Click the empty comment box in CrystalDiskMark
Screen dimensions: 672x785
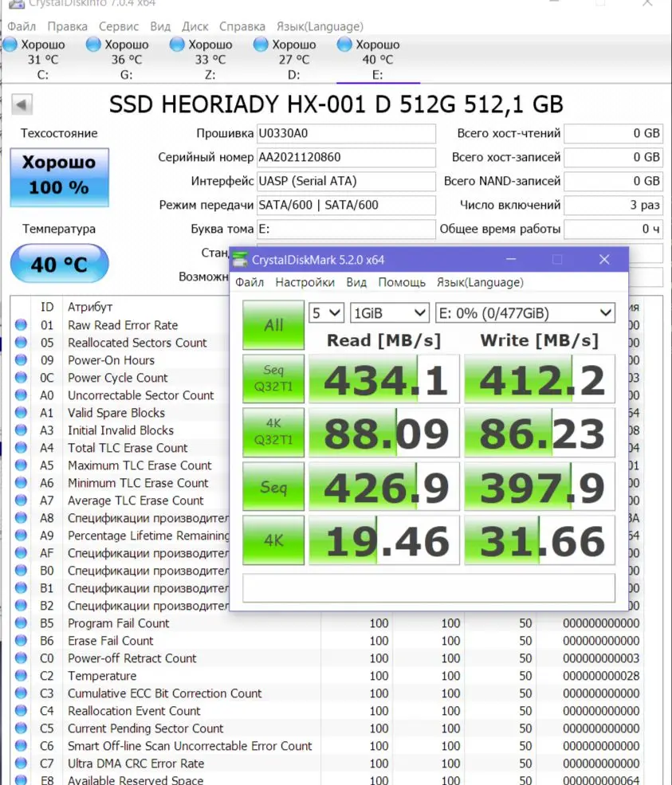pyautogui.click(x=429, y=587)
